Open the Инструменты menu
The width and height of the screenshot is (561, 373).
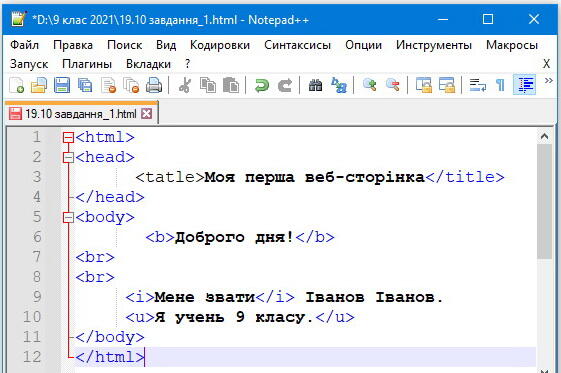434,45
